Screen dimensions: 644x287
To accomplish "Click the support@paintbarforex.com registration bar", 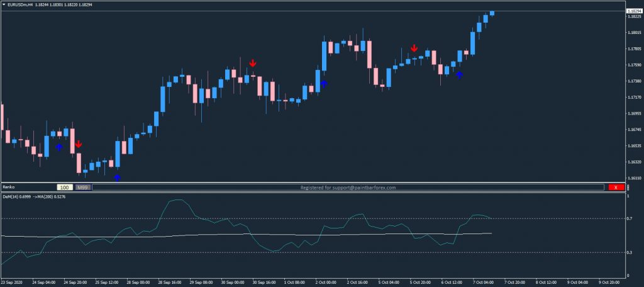I will point(349,188).
